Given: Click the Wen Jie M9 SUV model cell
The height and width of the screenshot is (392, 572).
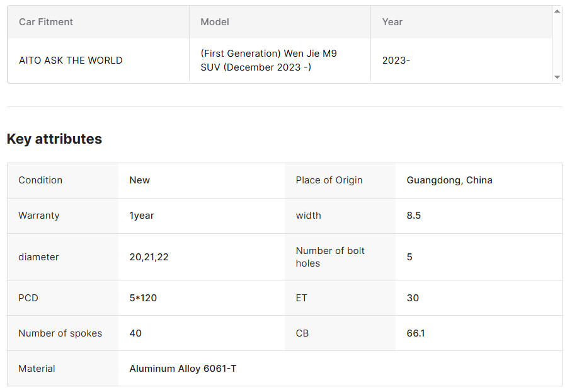Looking at the screenshot, I should 268,61.
